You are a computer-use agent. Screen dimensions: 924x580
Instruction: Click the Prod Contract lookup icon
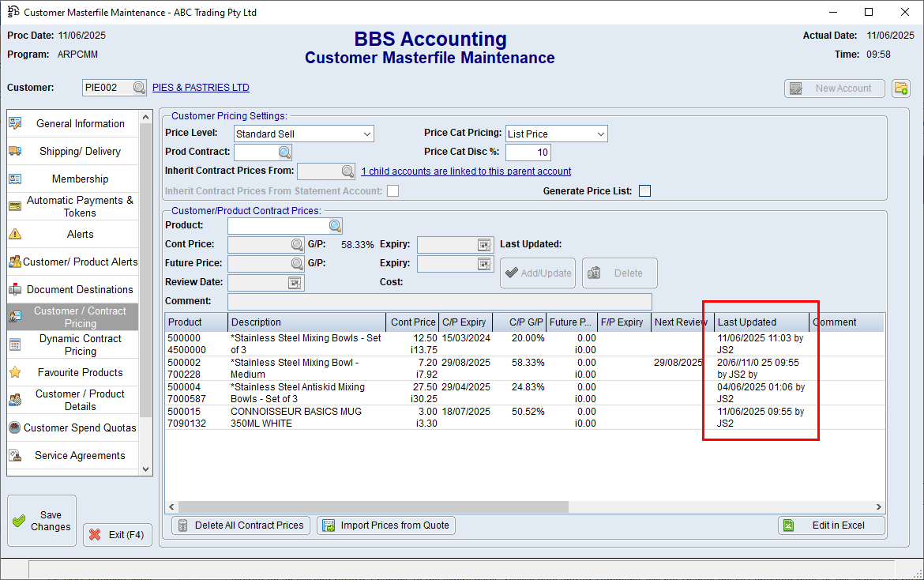pyautogui.click(x=284, y=153)
